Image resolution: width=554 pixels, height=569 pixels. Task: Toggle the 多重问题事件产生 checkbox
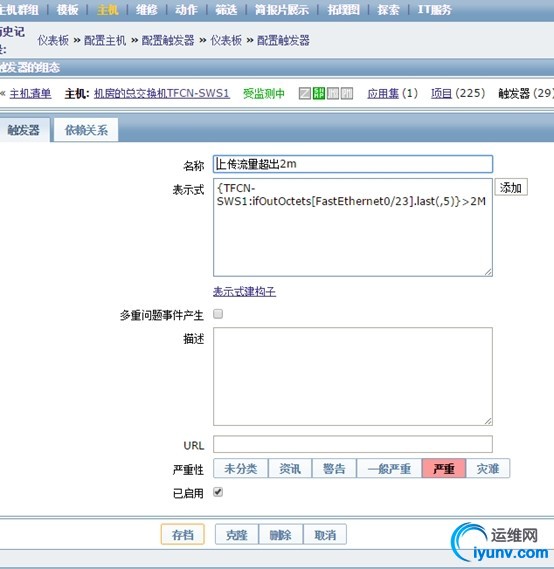pyautogui.click(x=218, y=314)
